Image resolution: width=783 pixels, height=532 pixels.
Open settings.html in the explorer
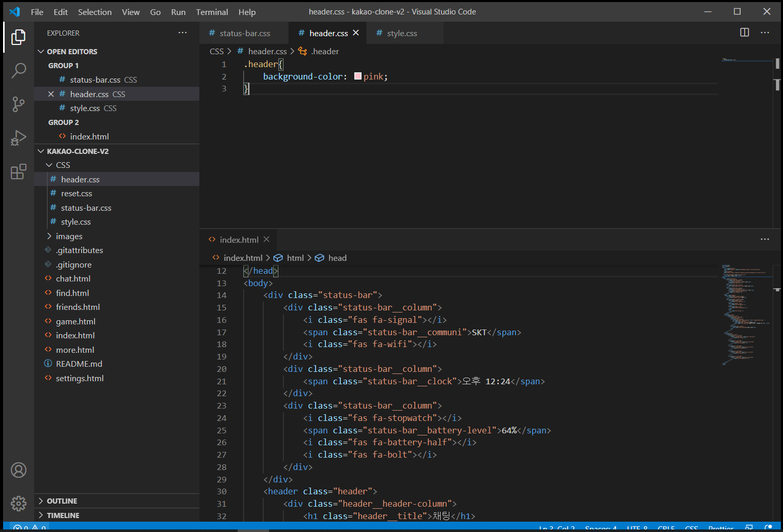[x=117, y=378]
